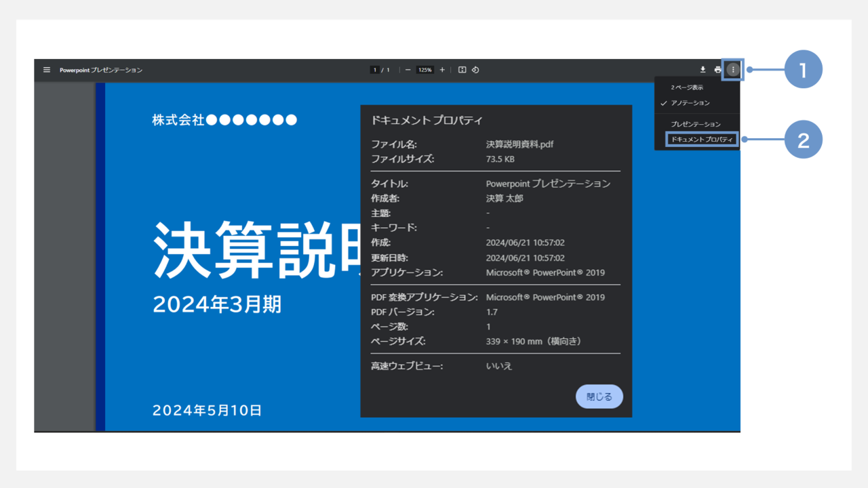Click the page size value 339 × 190 mm
868x488 pixels.
tap(534, 341)
